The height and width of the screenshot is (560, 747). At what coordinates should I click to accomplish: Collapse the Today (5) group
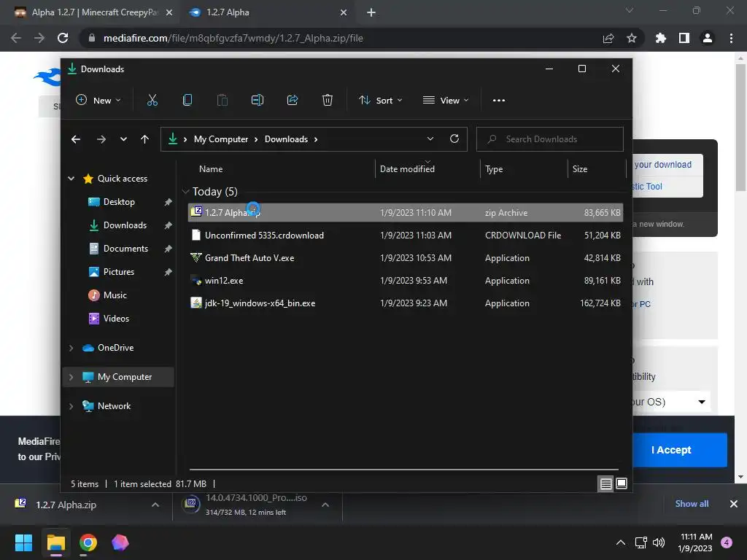(x=185, y=192)
